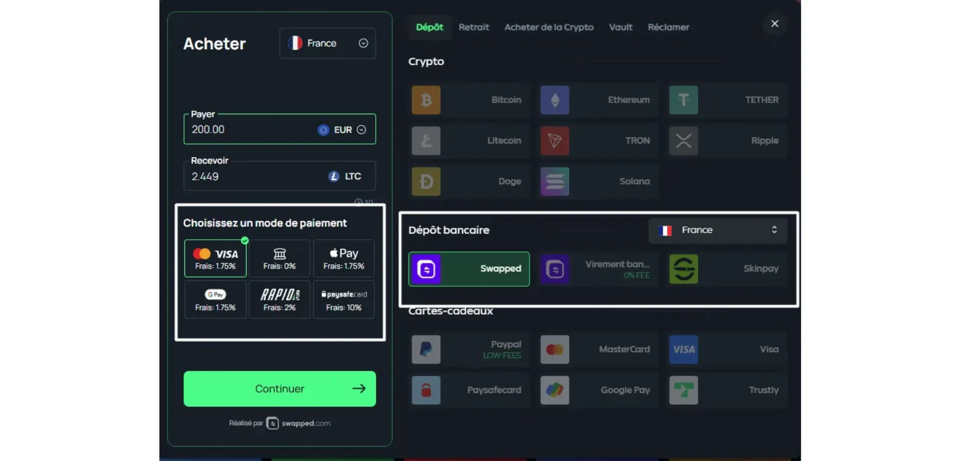Screen dimensions: 980x461
Task: Click the Continuer button
Action: (x=280, y=389)
